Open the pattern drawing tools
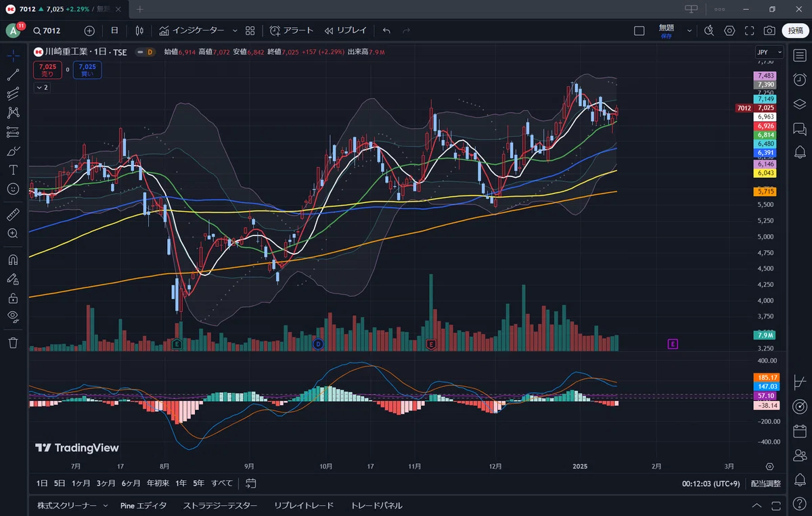This screenshot has width=812, height=516. [x=13, y=112]
